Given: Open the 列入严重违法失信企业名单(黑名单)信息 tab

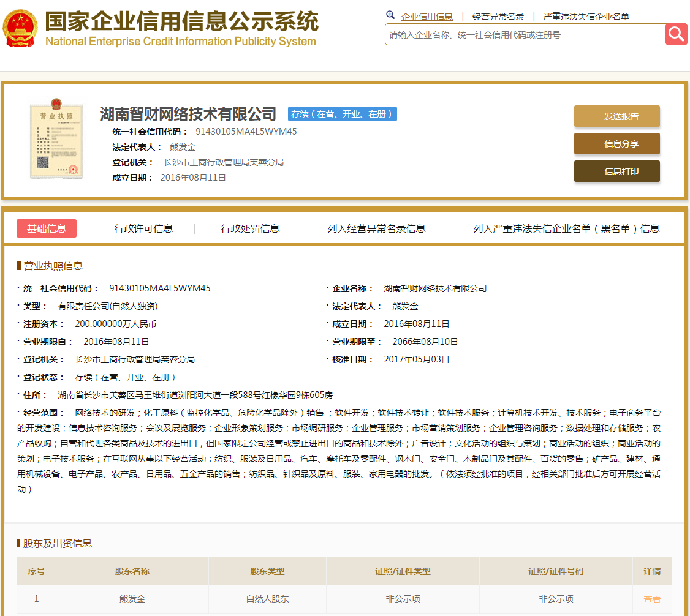Looking at the screenshot, I should coord(566,228).
